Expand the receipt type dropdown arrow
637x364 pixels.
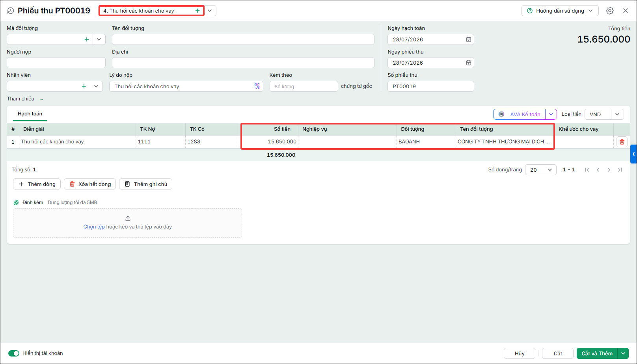(210, 11)
